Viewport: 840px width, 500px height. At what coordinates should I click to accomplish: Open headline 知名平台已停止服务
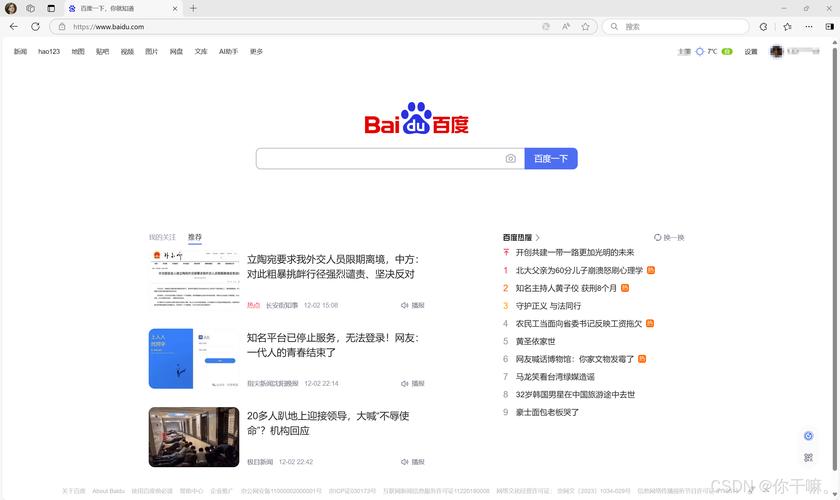[333, 345]
